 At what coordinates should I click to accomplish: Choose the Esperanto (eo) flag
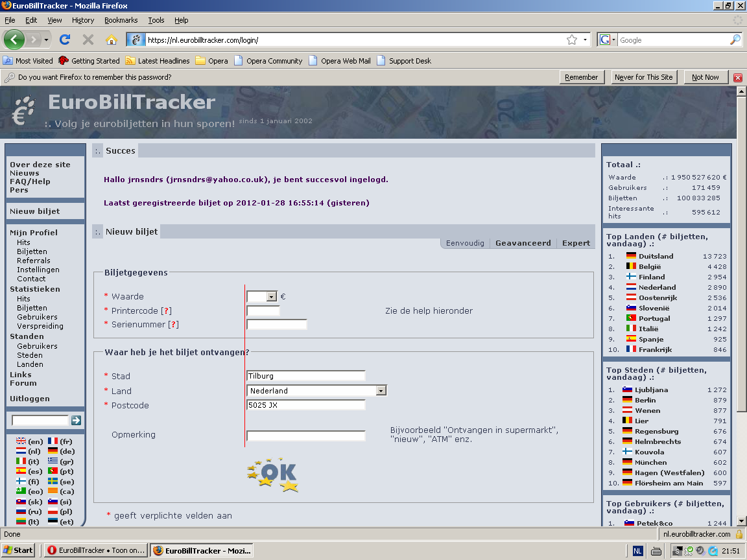[21, 491]
